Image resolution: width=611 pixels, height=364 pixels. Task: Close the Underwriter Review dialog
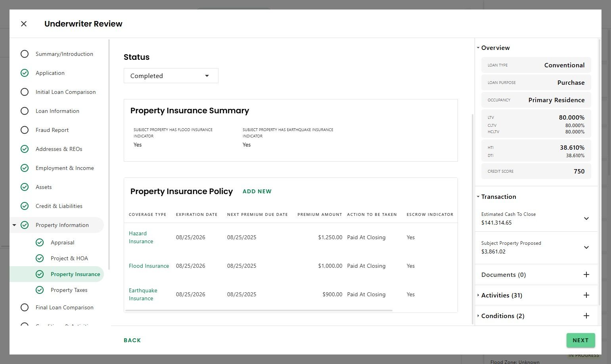pyautogui.click(x=24, y=24)
